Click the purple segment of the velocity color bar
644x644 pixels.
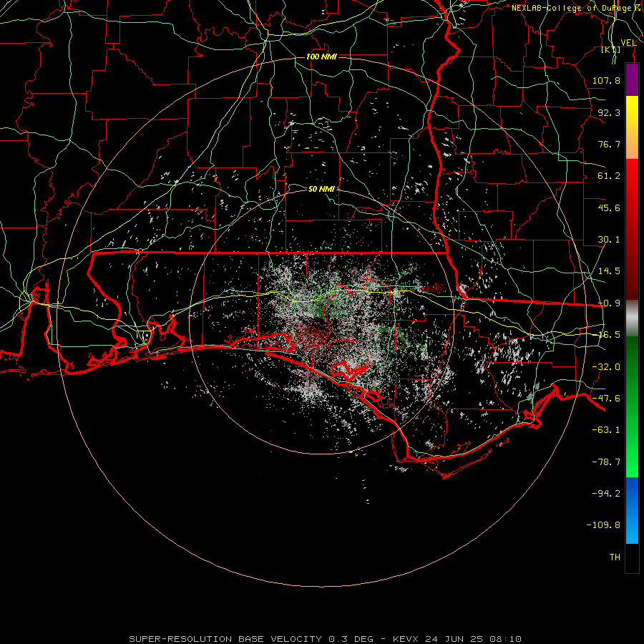[632, 80]
